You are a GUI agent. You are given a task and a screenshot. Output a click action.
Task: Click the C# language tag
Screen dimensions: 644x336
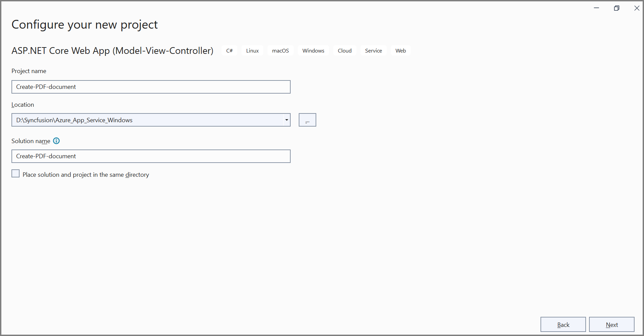click(229, 51)
